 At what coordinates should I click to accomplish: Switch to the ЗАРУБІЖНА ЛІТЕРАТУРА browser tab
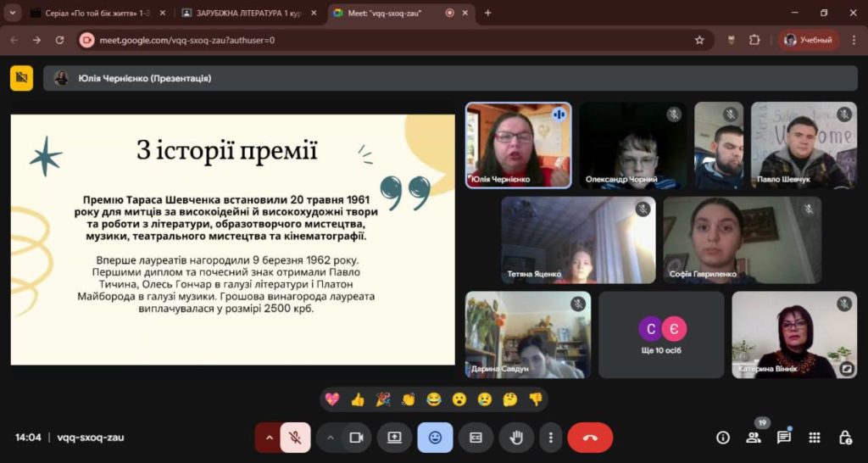point(250,13)
